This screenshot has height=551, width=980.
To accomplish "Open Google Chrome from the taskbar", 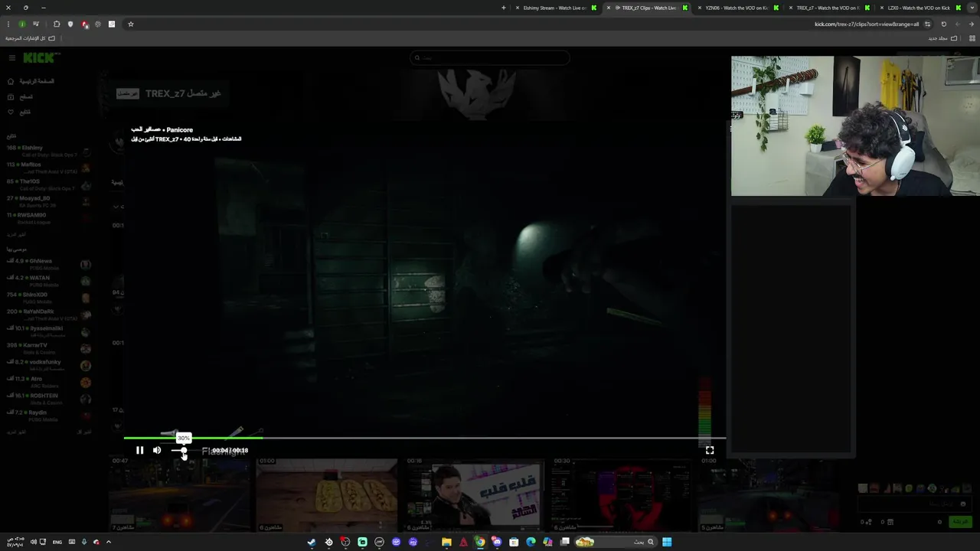I will 480,542.
